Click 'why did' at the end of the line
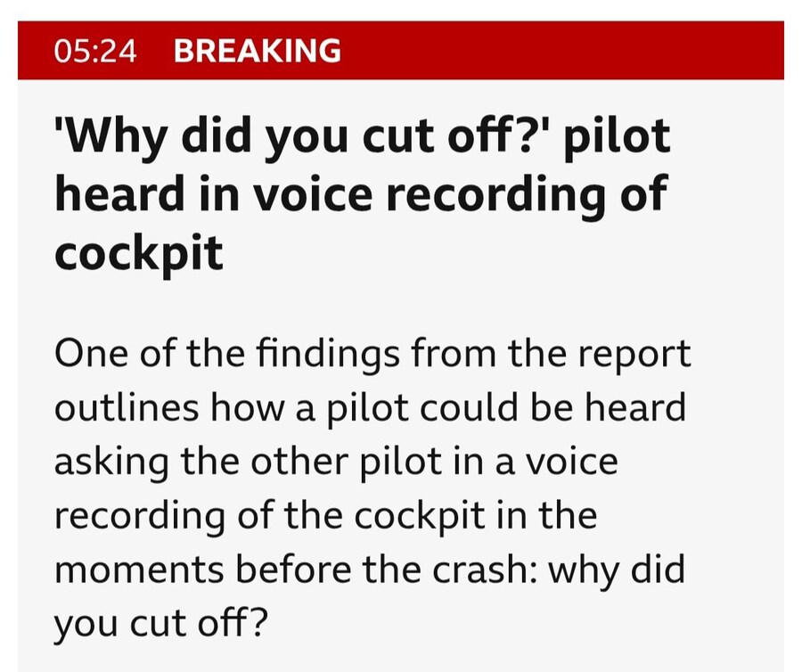Screen dimensions: 802x672 [x=617, y=570]
